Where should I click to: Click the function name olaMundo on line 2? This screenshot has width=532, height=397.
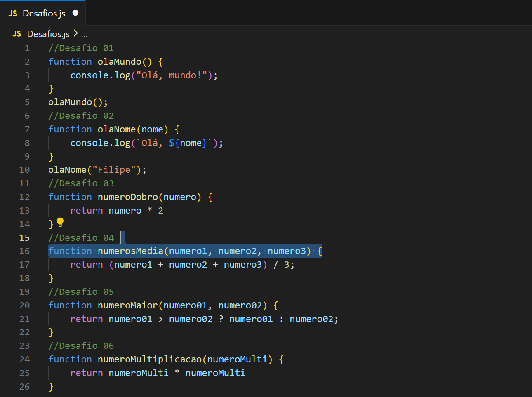pyautogui.click(x=120, y=62)
